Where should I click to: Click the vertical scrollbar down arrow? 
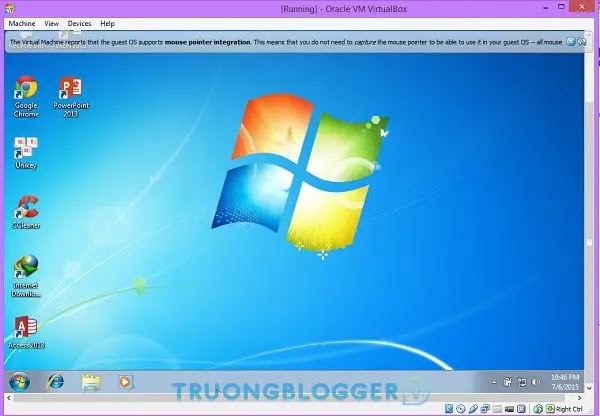coord(590,388)
